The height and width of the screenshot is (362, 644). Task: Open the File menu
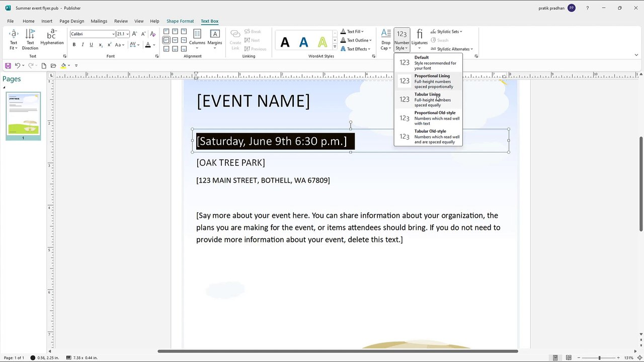(10, 21)
